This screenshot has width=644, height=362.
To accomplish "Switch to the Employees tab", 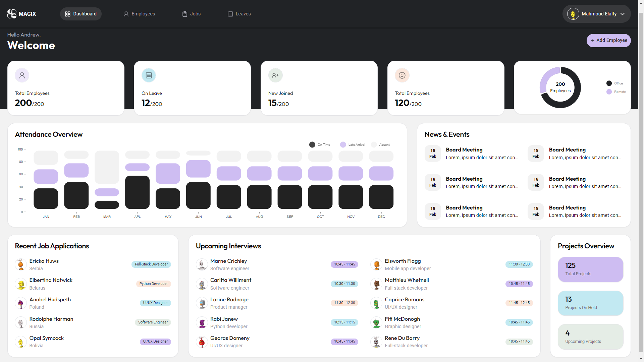I will tap(139, 14).
